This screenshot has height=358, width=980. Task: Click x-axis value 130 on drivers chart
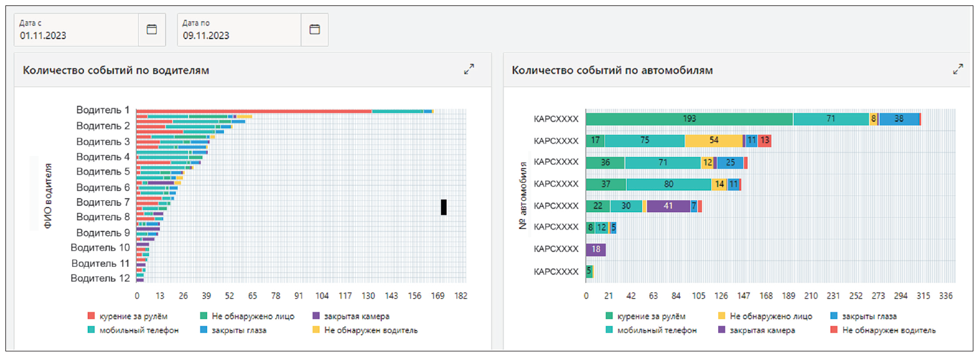tap(368, 296)
